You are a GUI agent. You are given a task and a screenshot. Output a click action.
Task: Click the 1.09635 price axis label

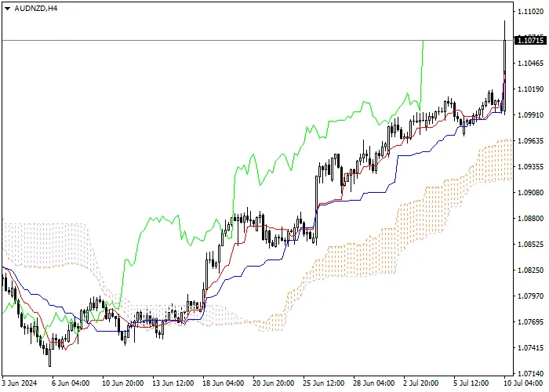530,141
